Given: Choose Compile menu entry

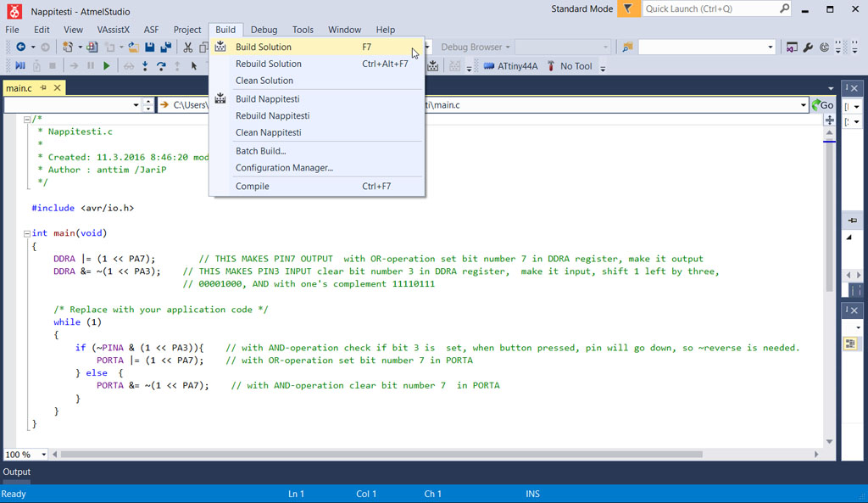Looking at the screenshot, I should [317, 186].
